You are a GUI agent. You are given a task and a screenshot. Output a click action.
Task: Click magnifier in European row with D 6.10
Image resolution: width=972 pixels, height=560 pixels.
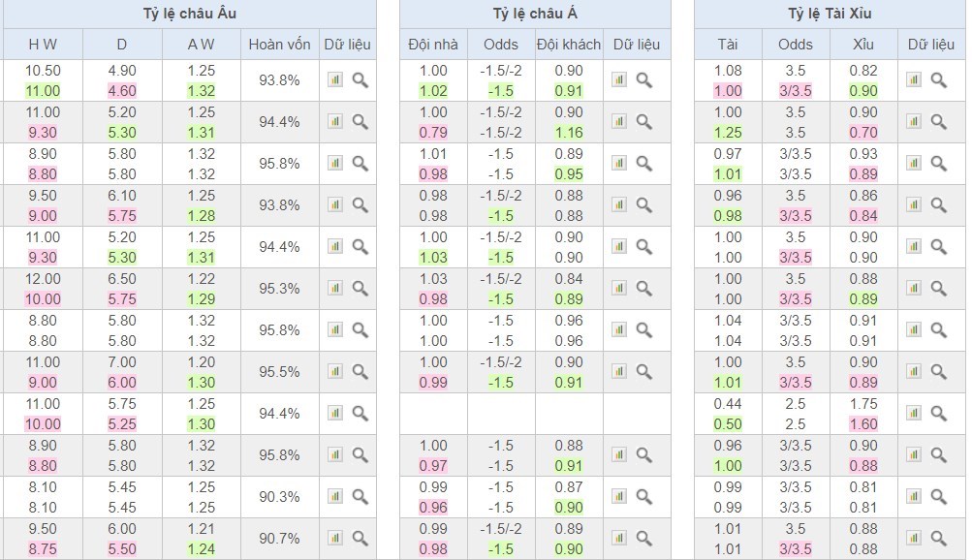click(x=361, y=205)
